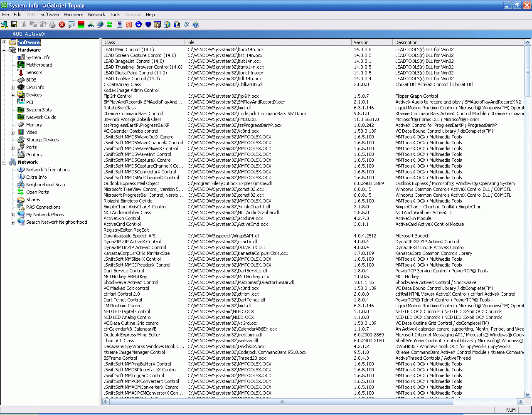Click the scissors Cut icon
532x415 pixels.
pos(24,25)
